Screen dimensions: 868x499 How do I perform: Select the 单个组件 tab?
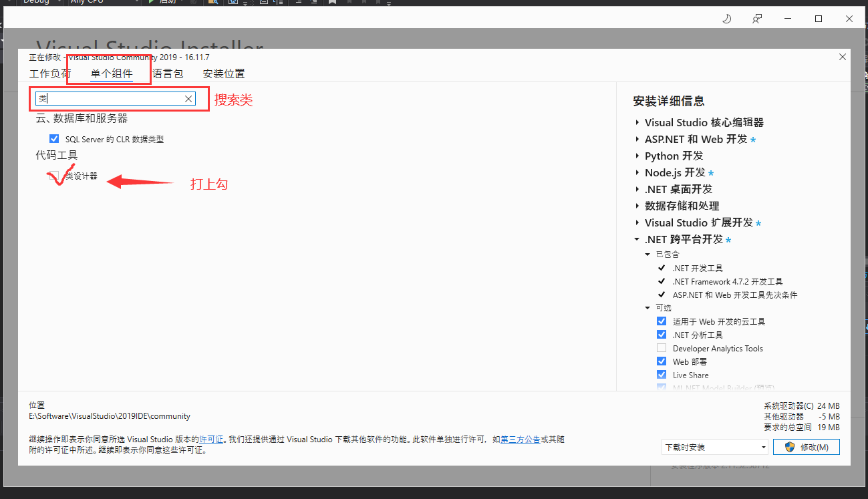[x=112, y=73]
